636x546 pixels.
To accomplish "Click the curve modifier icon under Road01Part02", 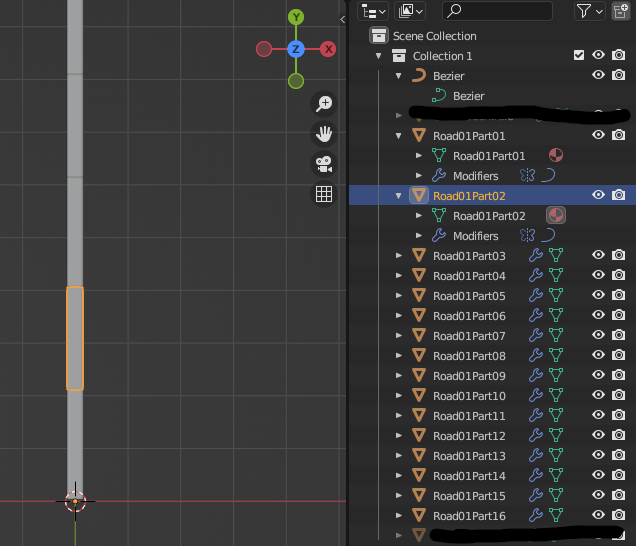I will pyautogui.click(x=548, y=235).
